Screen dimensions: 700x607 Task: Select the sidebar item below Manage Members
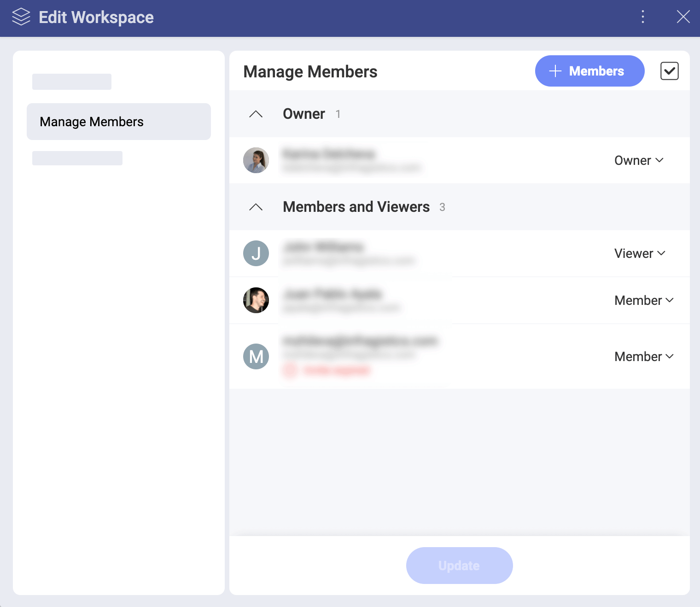coord(77,158)
